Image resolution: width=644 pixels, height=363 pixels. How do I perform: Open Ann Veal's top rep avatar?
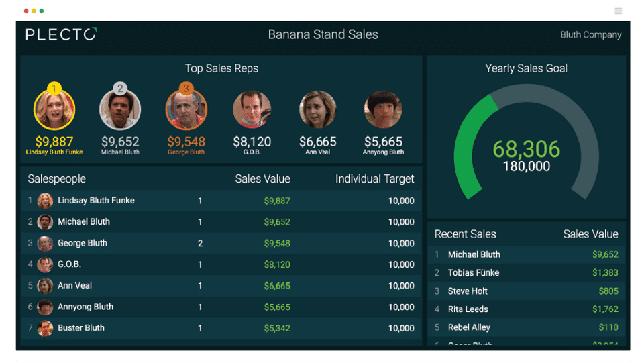(x=318, y=109)
